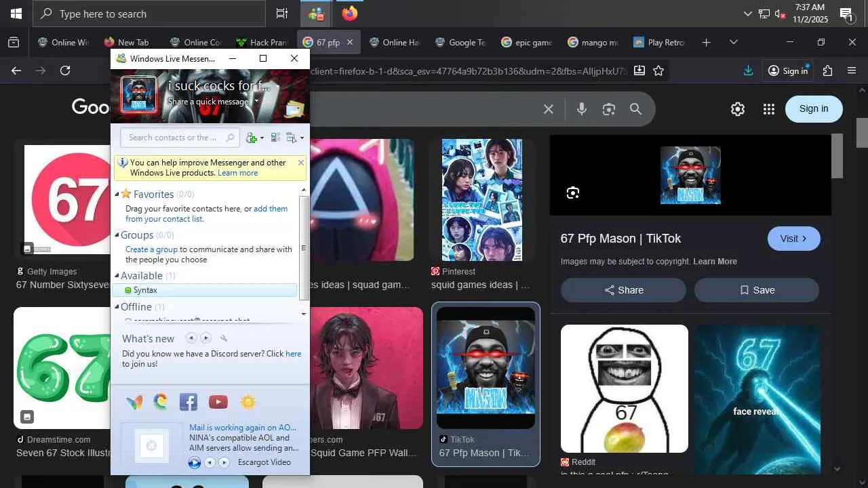Open Windows Task View

coord(282,14)
